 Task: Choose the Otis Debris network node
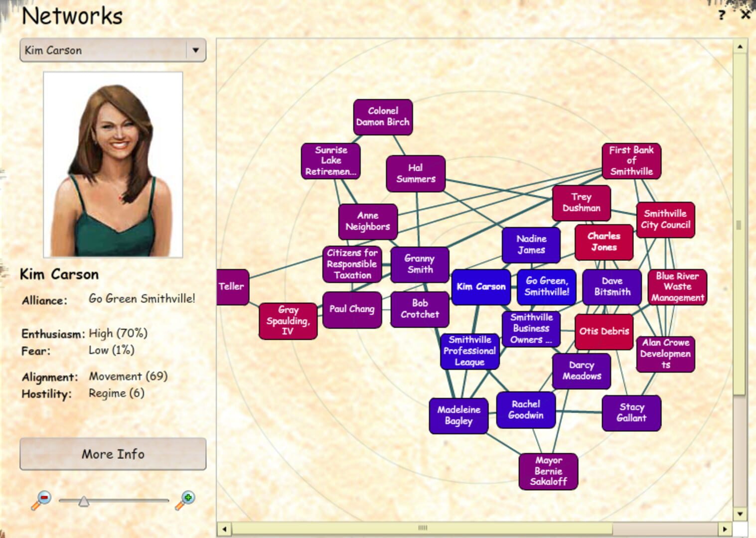604,331
